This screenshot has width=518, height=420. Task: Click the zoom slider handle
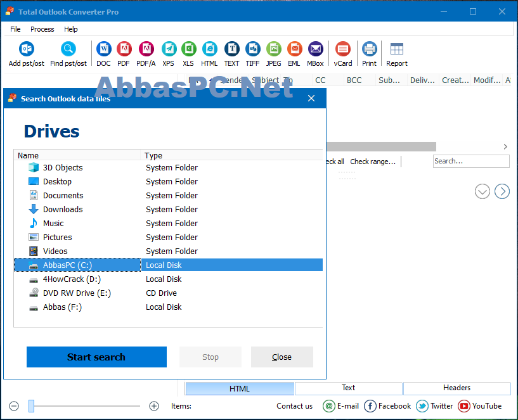click(31, 406)
